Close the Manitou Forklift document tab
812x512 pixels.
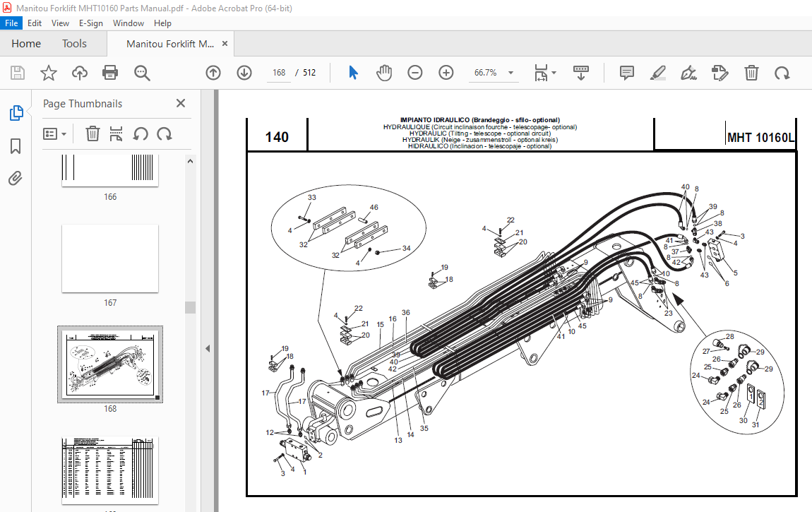point(225,44)
